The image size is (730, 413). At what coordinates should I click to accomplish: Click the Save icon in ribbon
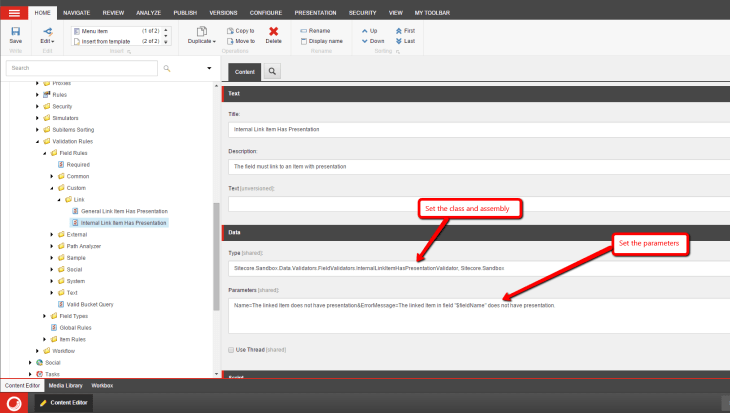pos(15,32)
